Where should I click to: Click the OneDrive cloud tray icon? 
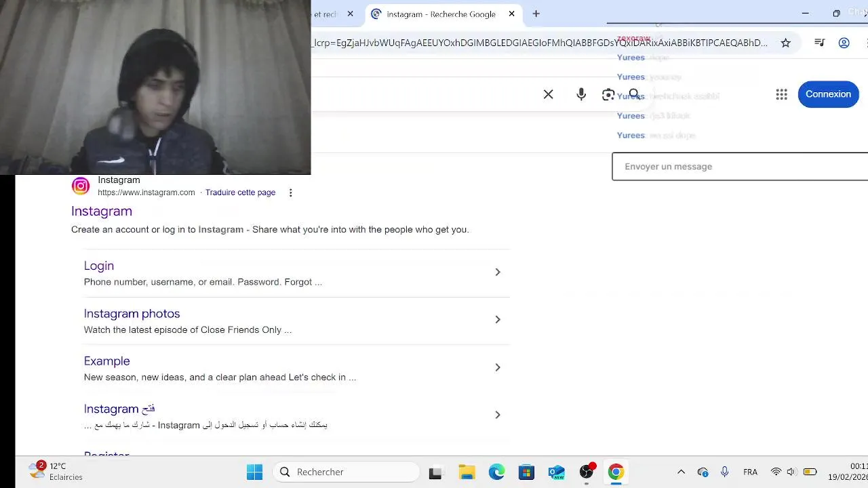(x=703, y=472)
